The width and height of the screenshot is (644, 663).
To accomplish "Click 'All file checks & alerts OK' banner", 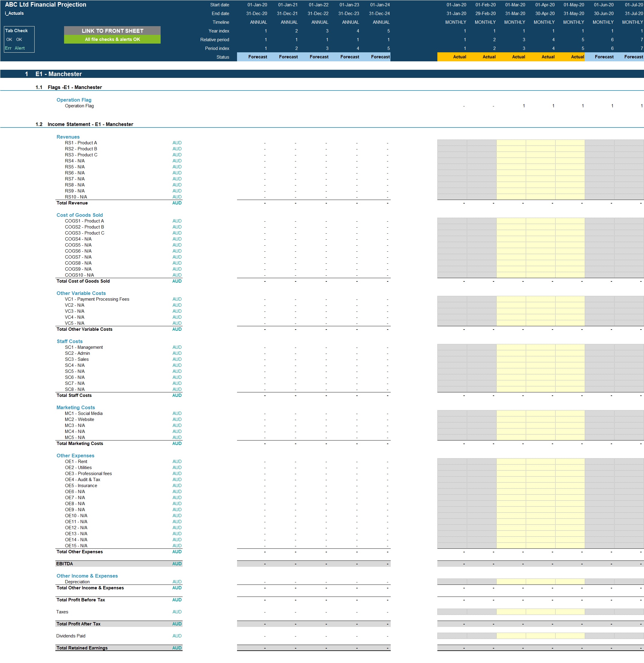I will [x=112, y=39].
